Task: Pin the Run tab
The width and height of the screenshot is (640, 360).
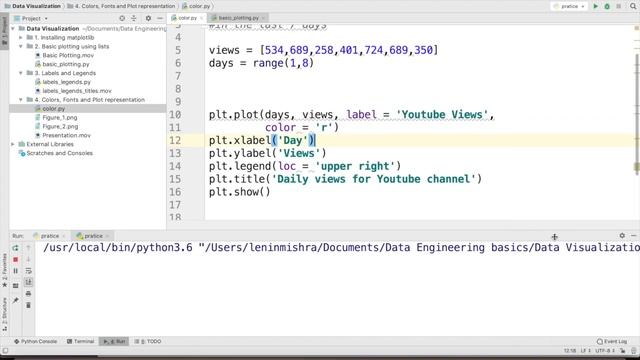Action: tap(16, 300)
